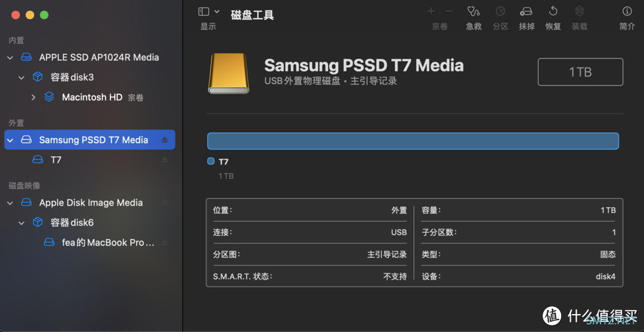Click the blue T7 partition usage bar
The height and width of the screenshot is (332, 644).
pos(413,141)
